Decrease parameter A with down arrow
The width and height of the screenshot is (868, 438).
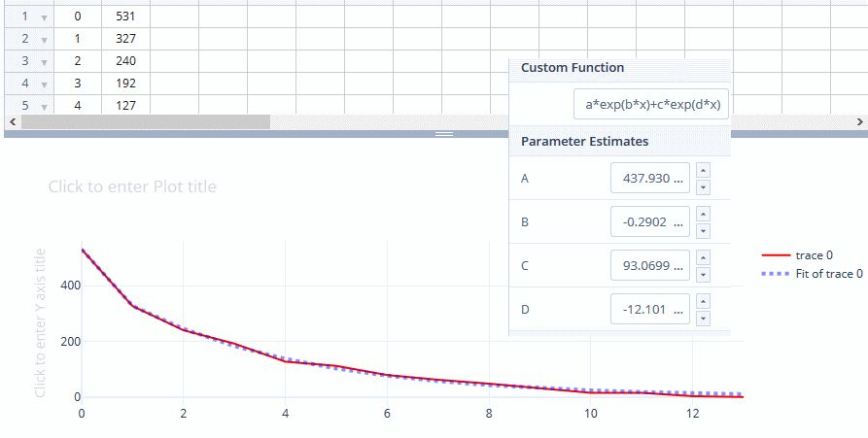(704, 187)
